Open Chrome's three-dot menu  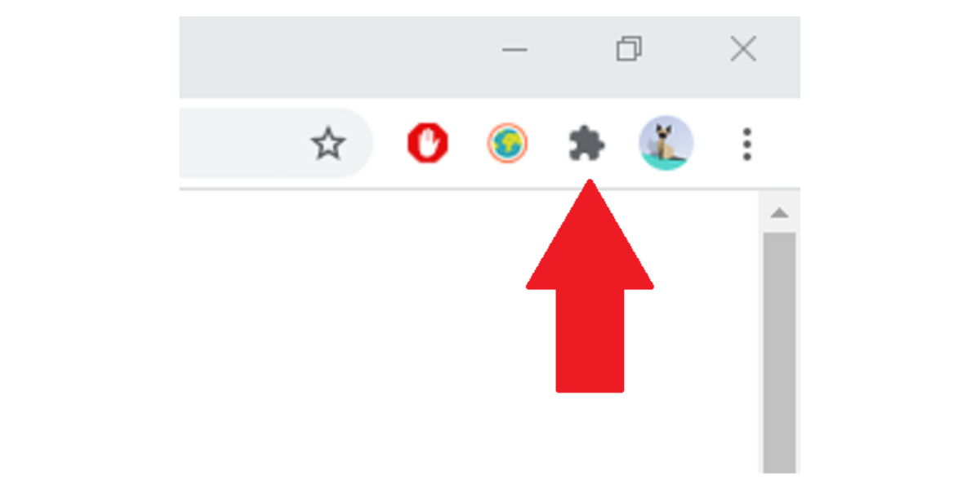tap(746, 144)
